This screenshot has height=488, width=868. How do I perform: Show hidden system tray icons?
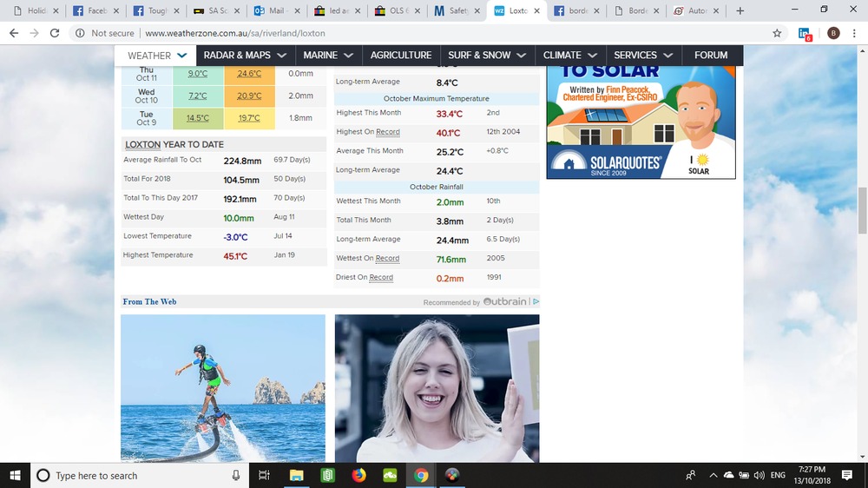(713, 475)
